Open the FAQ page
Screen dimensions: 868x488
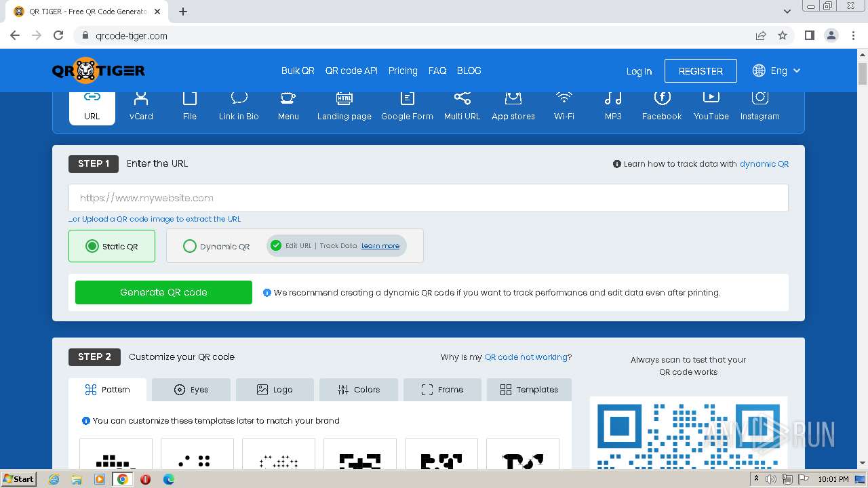437,70
